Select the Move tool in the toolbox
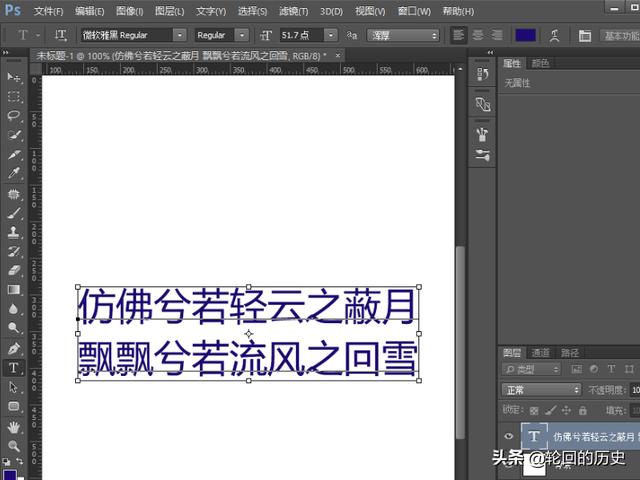The height and width of the screenshot is (480, 640). [13, 78]
